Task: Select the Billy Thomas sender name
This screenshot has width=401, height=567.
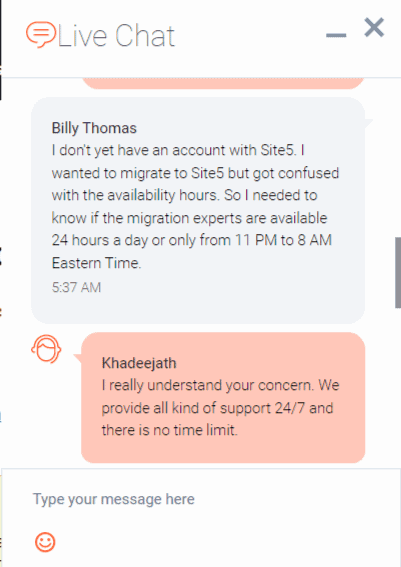Action: pos(94,128)
